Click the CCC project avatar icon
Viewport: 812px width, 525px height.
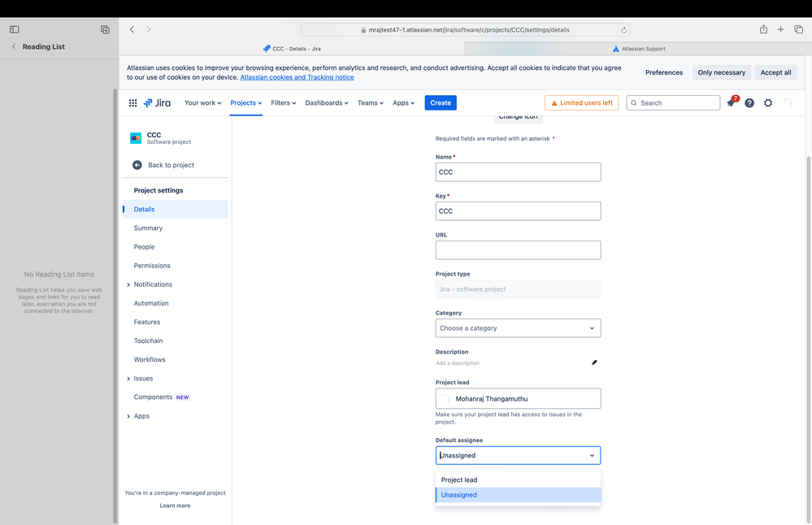136,138
